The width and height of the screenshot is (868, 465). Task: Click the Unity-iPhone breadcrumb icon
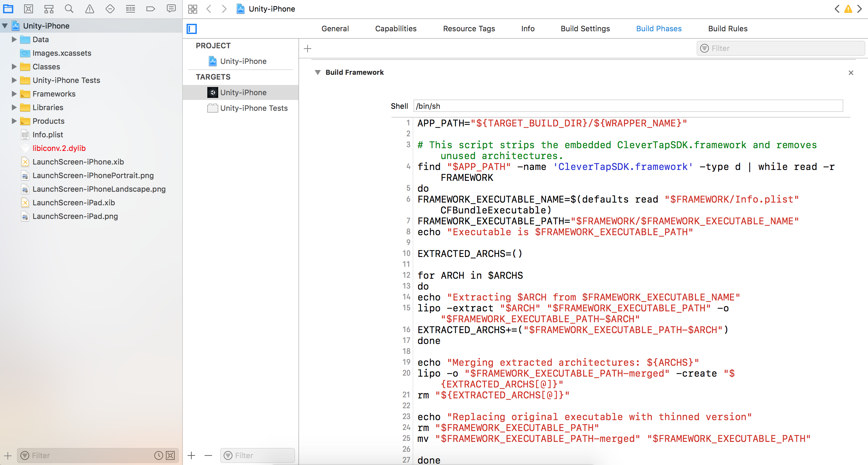coord(241,9)
